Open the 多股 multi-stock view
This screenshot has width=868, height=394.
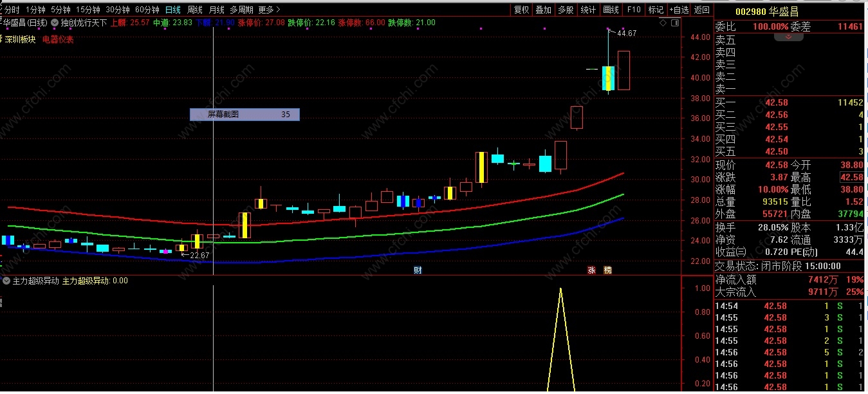click(566, 10)
